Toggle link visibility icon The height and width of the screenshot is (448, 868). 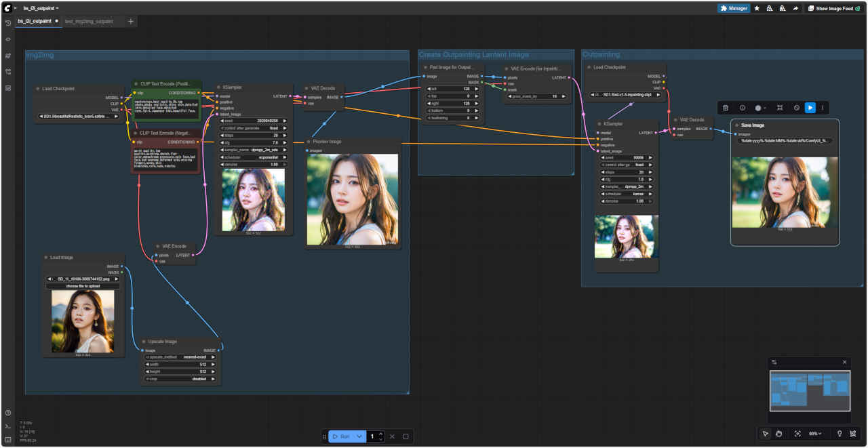tap(852, 434)
